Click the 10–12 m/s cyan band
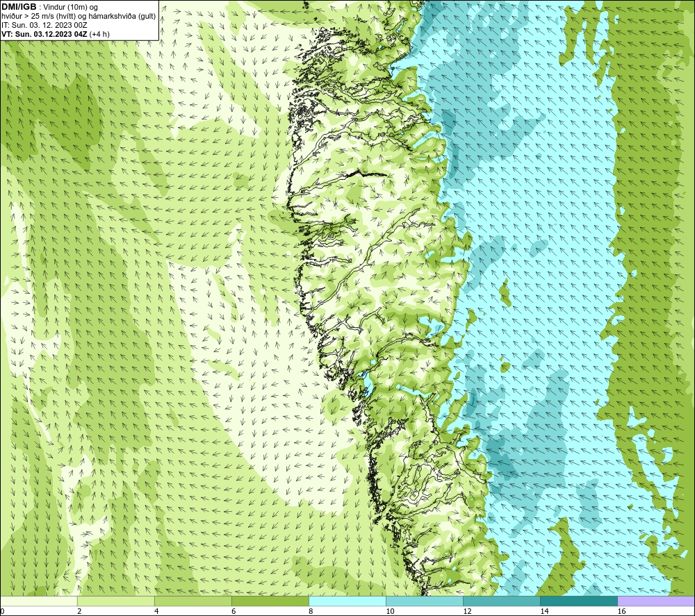 click(425, 601)
